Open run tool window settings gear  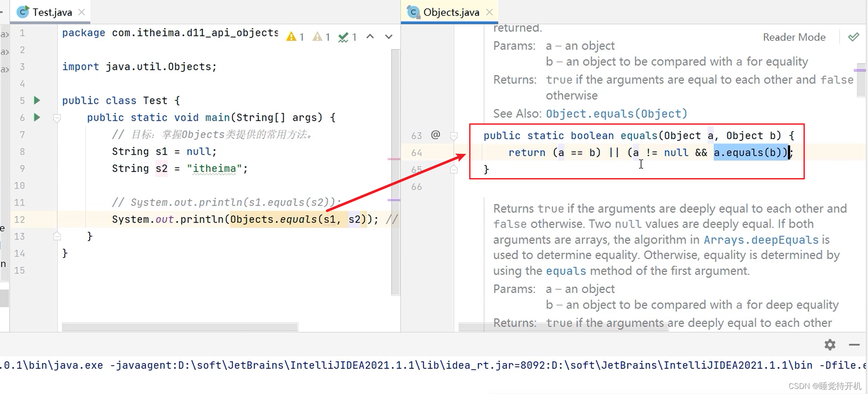tap(830, 344)
